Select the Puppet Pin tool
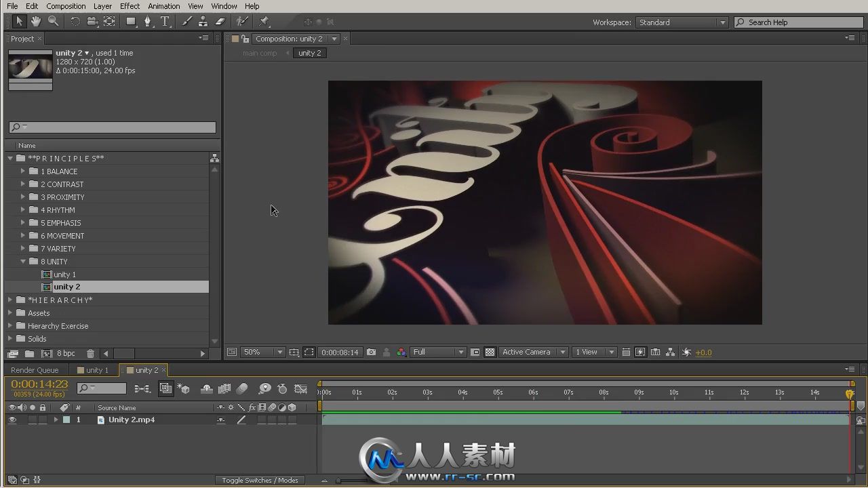The image size is (868, 488). click(x=264, y=22)
